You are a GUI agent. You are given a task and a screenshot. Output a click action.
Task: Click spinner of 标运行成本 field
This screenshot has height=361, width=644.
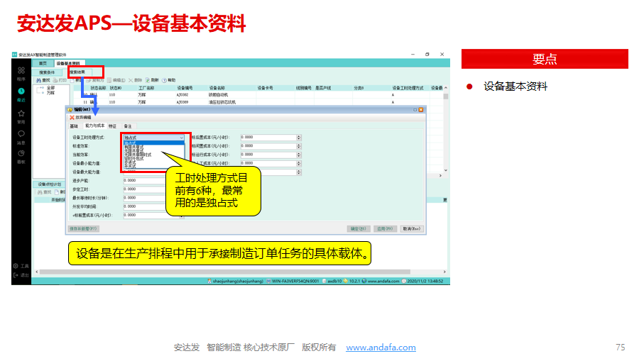coord(299,155)
